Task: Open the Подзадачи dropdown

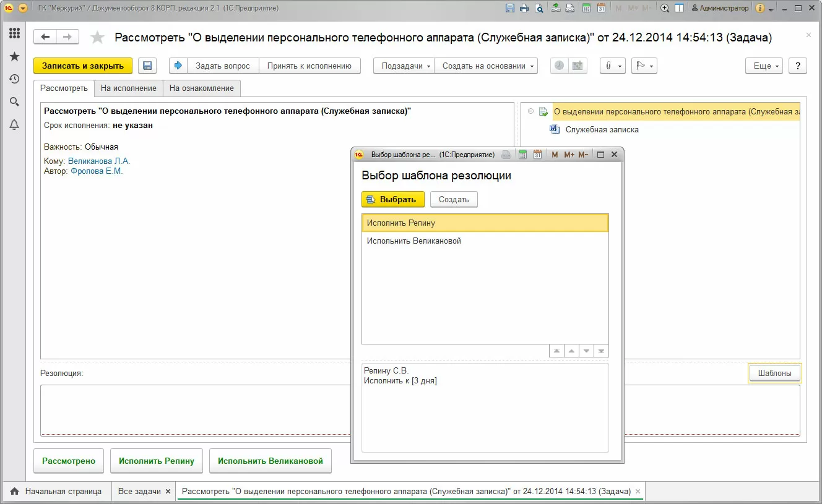Action: click(404, 66)
